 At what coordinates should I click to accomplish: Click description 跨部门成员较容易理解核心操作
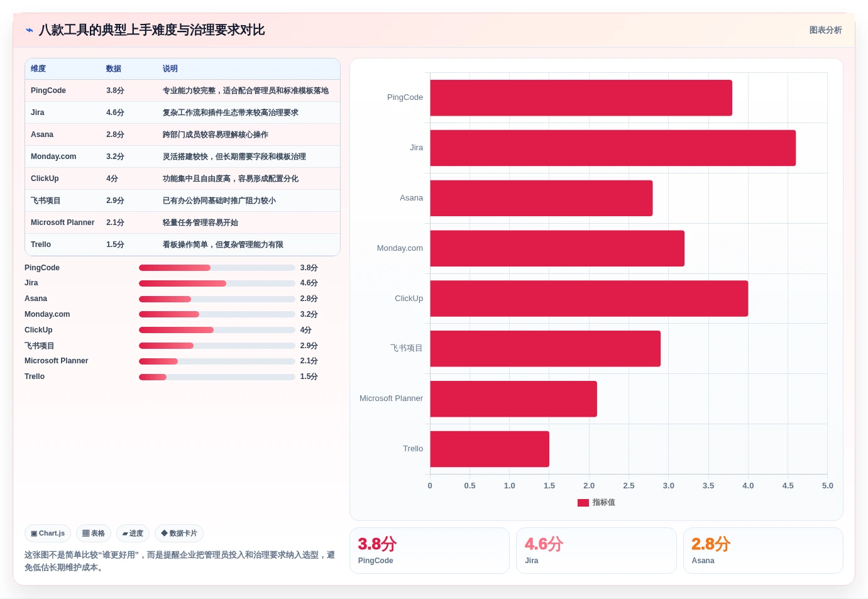pos(216,135)
